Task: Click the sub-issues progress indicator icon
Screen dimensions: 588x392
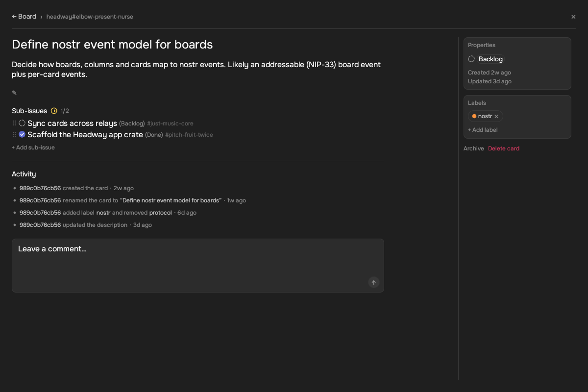Action: (x=54, y=111)
